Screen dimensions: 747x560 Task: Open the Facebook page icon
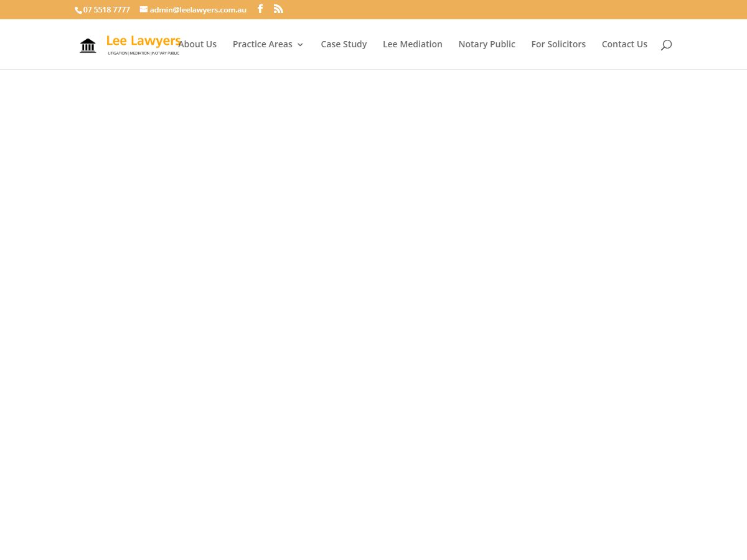click(260, 9)
